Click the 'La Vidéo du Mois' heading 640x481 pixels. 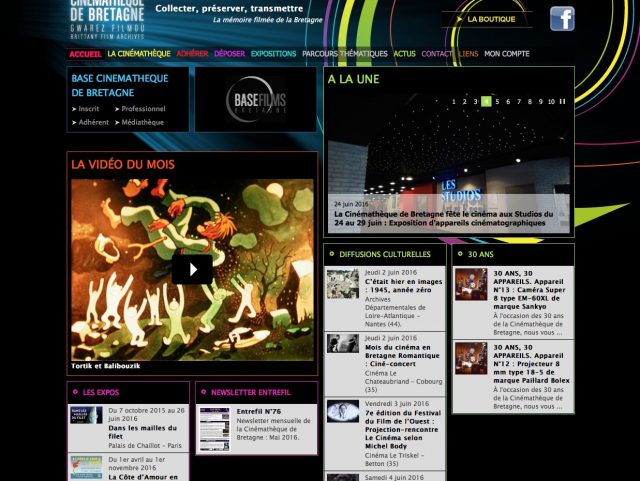click(123, 164)
